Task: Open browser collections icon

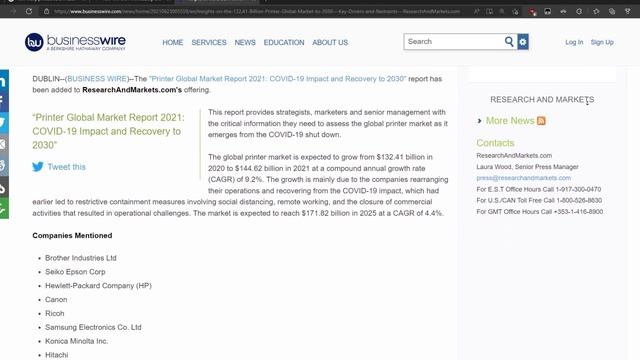Action: [611, 11]
